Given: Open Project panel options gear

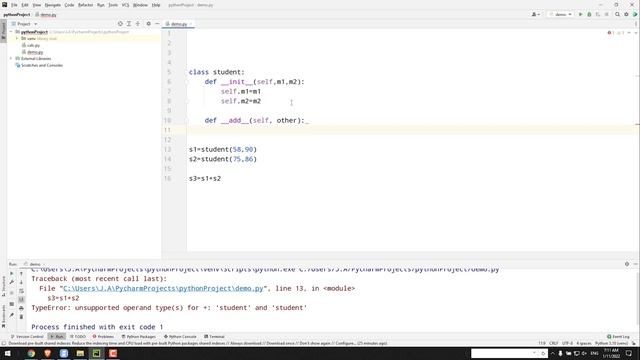Looking at the screenshot, I should [149, 24].
